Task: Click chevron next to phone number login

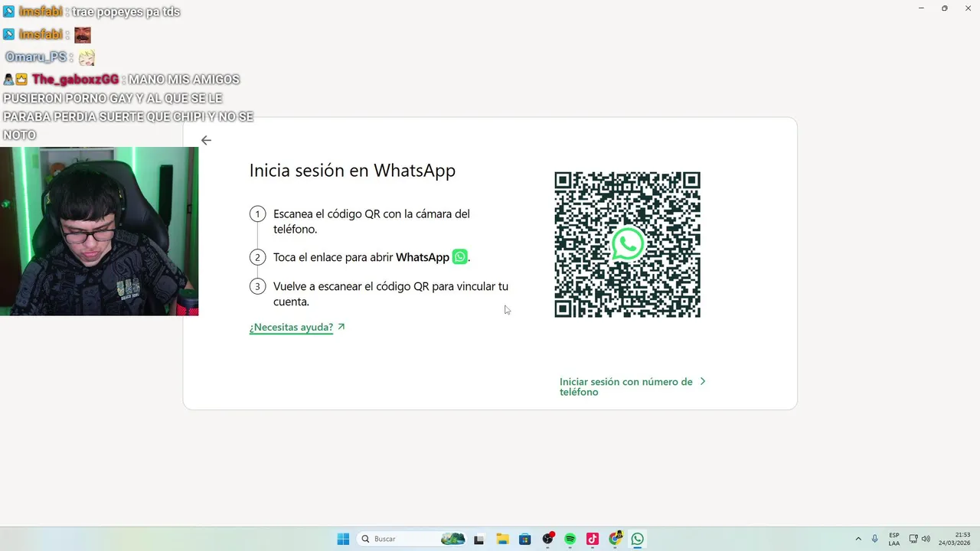Action: click(x=703, y=381)
